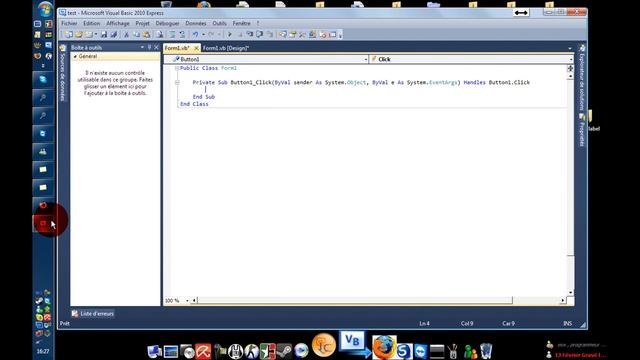This screenshot has width=640, height=360.
Task: Open the 100 % zoom level dropdown
Action: 187,300
